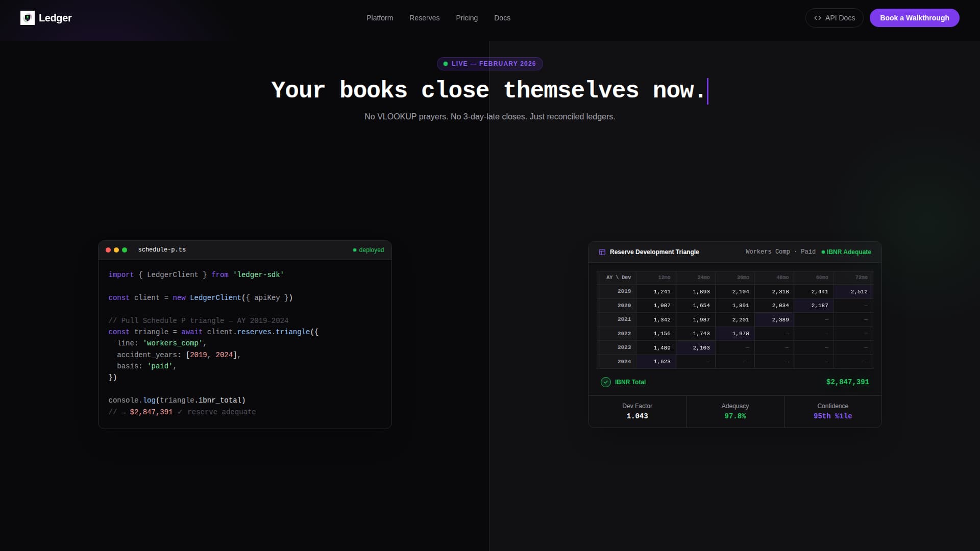Click the Ledger shield logo icon
The height and width of the screenshot is (551, 980).
(x=28, y=18)
